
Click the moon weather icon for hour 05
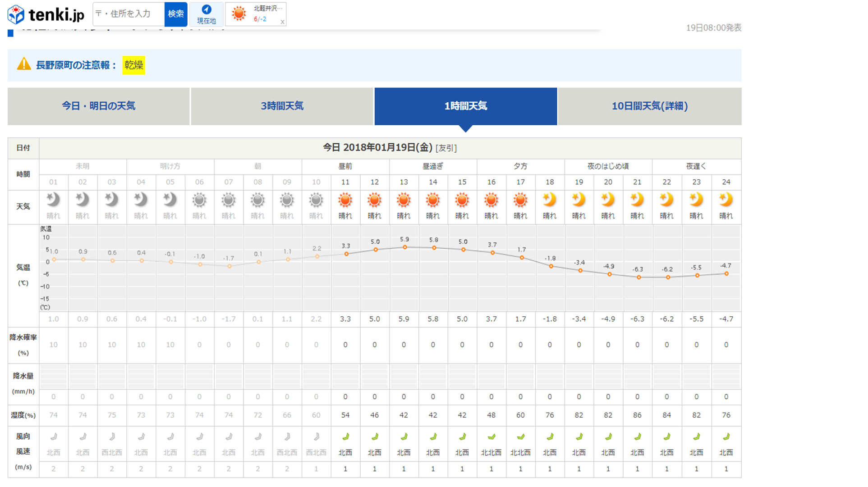point(170,199)
